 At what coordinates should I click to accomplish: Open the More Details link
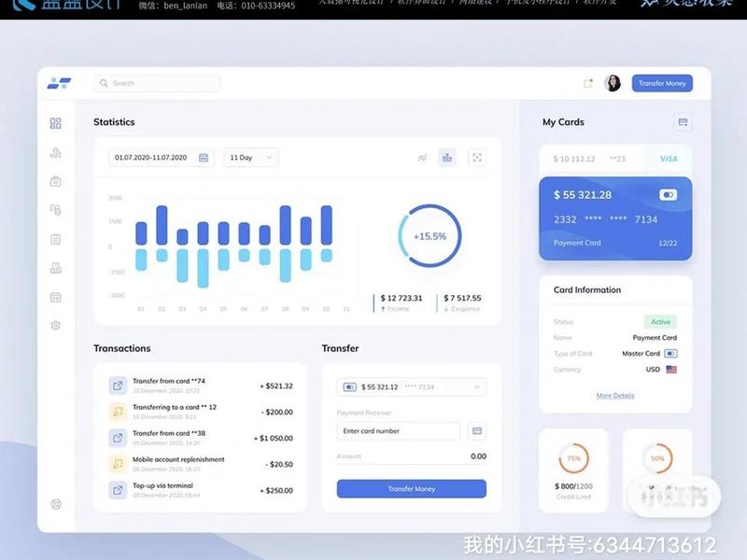615,396
